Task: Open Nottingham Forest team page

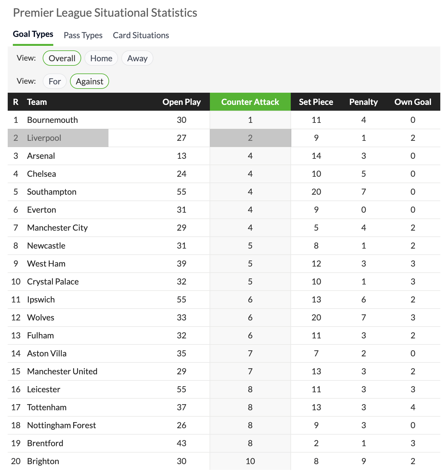Action: 61,425
